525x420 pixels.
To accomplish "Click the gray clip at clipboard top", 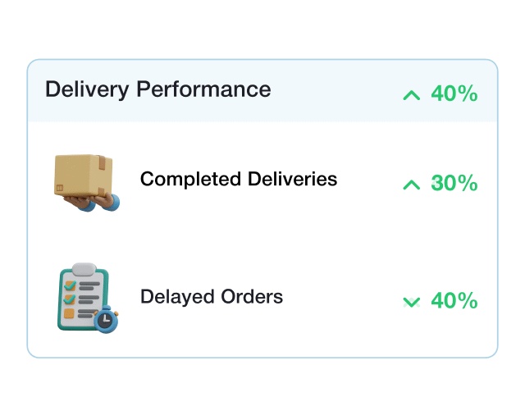I will tap(84, 269).
